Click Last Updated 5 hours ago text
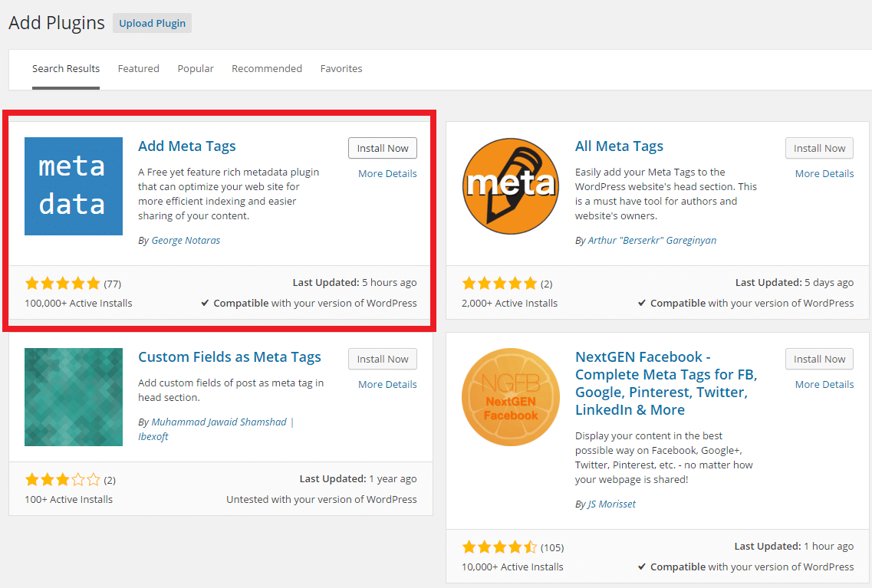872x588 pixels. click(355, 283)
